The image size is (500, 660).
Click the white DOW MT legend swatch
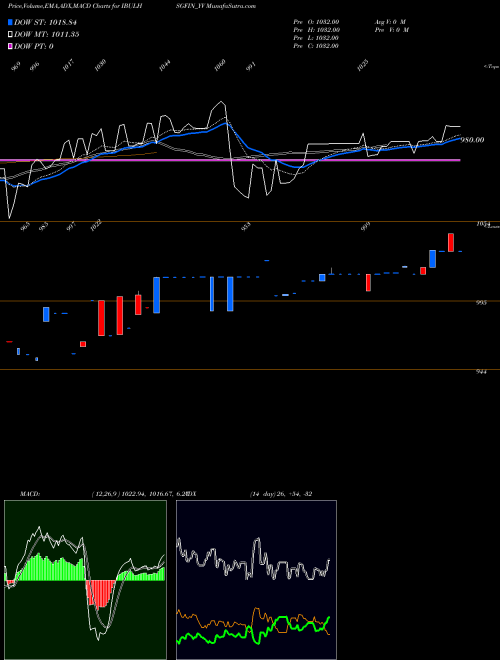tap(10, 35)
